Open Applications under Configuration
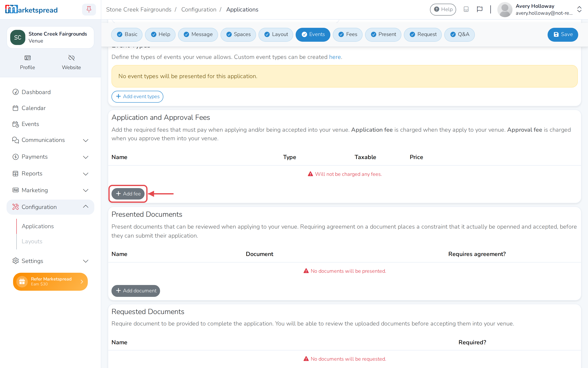 pos(38,226)
